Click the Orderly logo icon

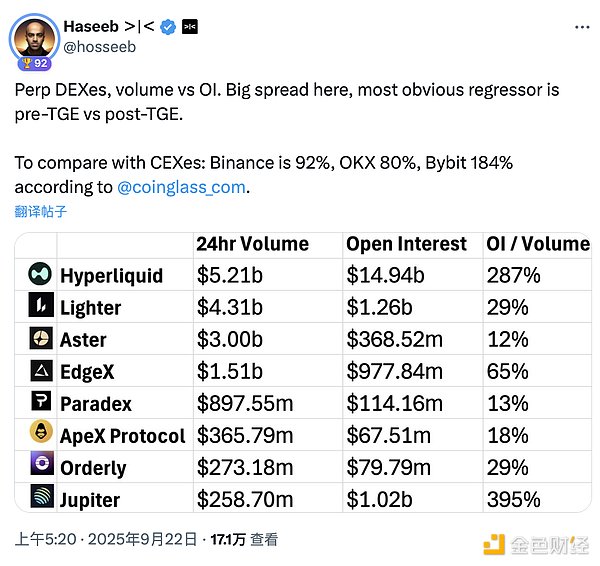39,467
